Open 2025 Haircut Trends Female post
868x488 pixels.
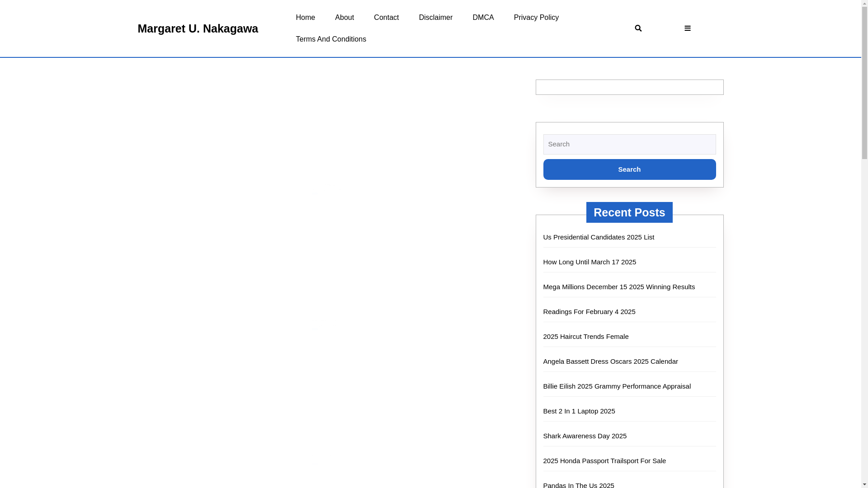pos(586,336)
